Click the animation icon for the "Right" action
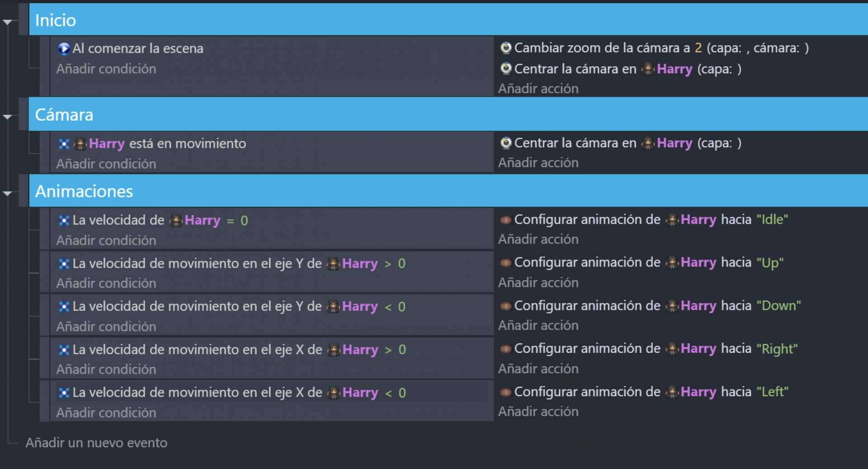Screen dimensions: 868x469 pos(506,349)
